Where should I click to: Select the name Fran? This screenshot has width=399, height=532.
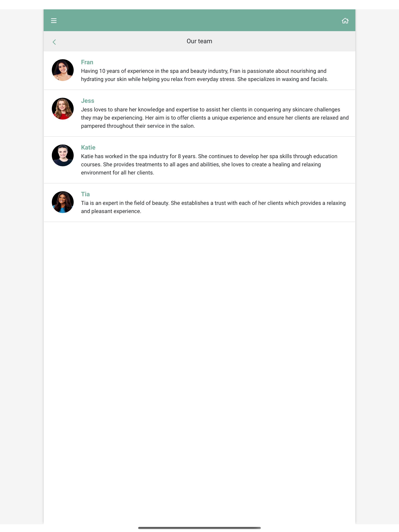coord(87,62)
